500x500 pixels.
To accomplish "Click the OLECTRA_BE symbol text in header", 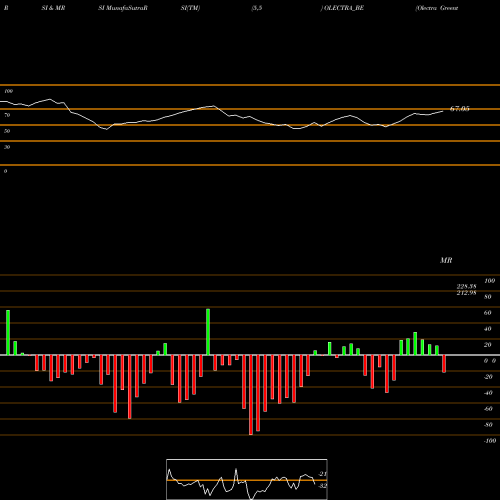I will [343, 8].
